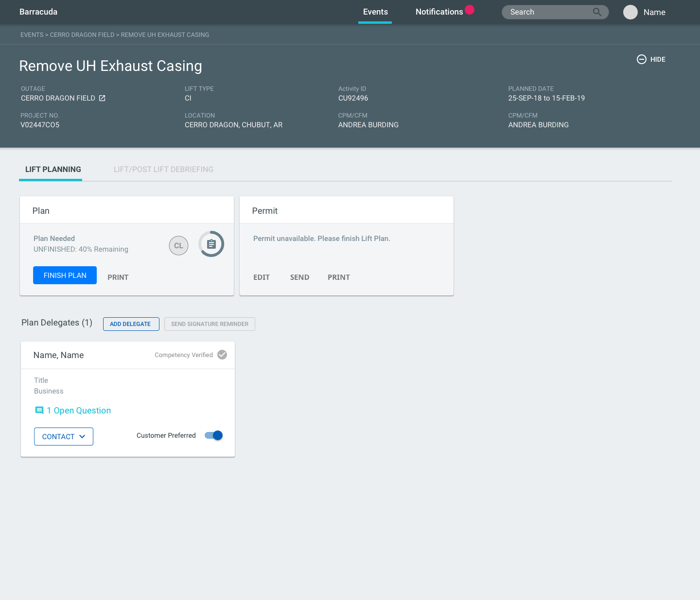Click the open question chat icon

[39, 411]
